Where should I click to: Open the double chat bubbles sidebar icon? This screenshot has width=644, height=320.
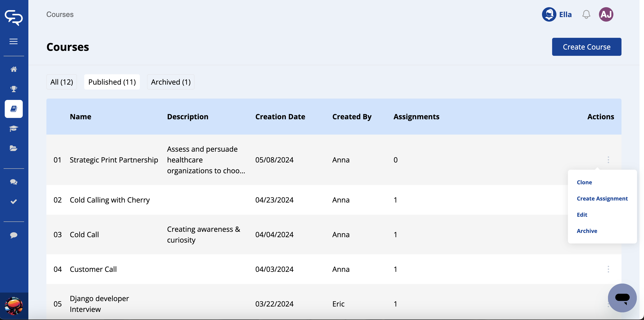coord(14,182)
